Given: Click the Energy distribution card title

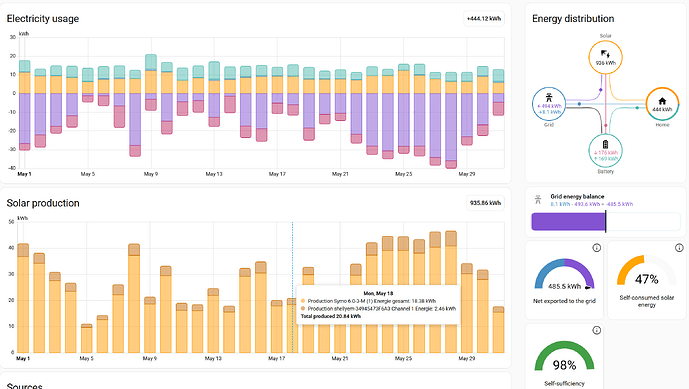Looking at the screenshot, I should [x=573, y=18].
